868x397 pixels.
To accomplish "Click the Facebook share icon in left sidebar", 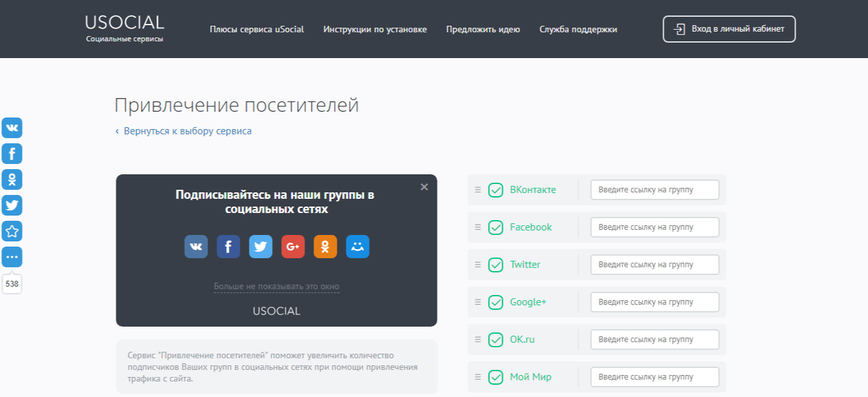I will click(12, 154).
